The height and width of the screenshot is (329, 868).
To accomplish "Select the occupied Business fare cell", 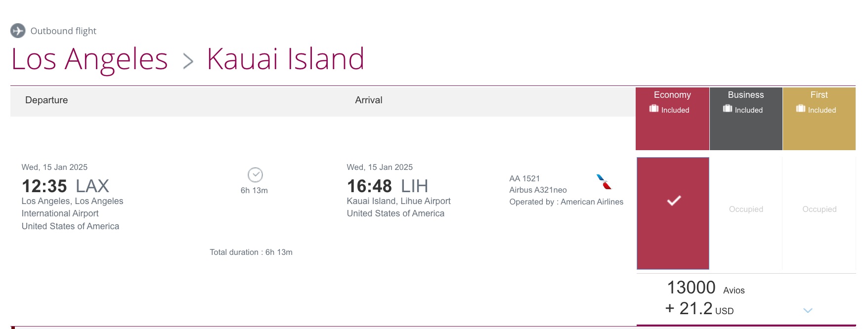I will [x=745, y=209].
